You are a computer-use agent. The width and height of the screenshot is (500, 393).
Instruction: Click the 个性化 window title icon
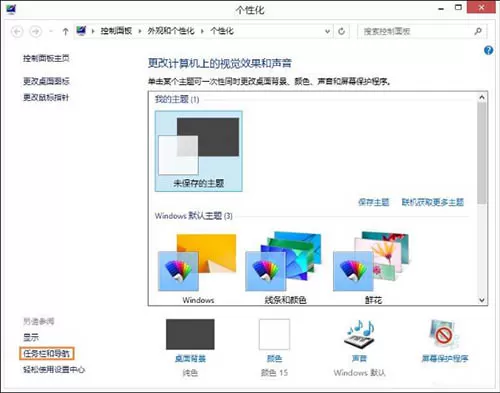pos(11,9)
